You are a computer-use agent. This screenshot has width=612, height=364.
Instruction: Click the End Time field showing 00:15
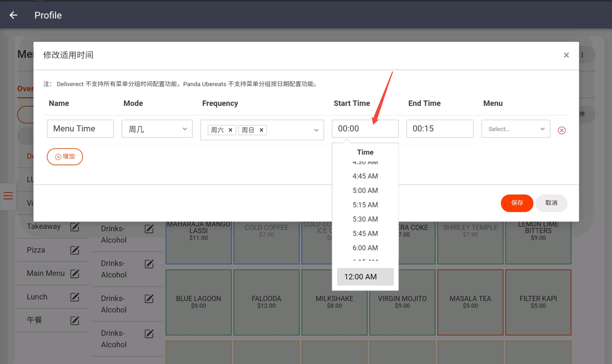tap(440, 128)
